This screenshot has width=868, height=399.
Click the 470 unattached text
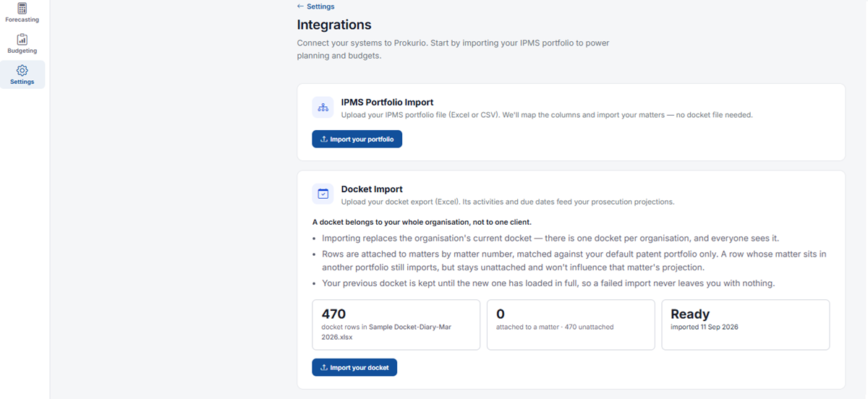(589, 327)
